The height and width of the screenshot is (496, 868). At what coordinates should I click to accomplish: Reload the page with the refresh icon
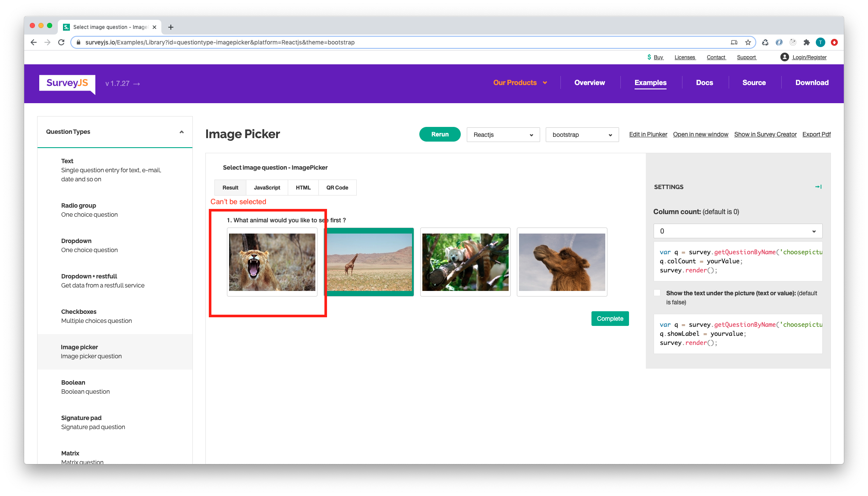coord(61,42)
